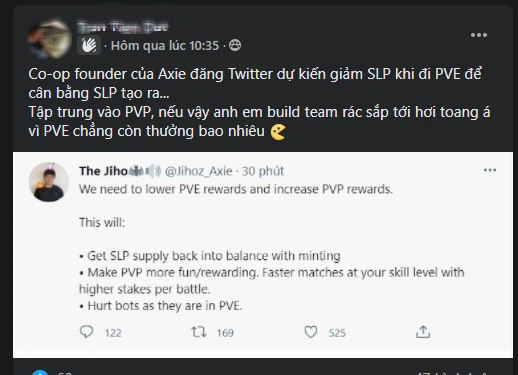Click the pacman emoji ending the post
The image size is (518, 375).
[x=277, y=132]
